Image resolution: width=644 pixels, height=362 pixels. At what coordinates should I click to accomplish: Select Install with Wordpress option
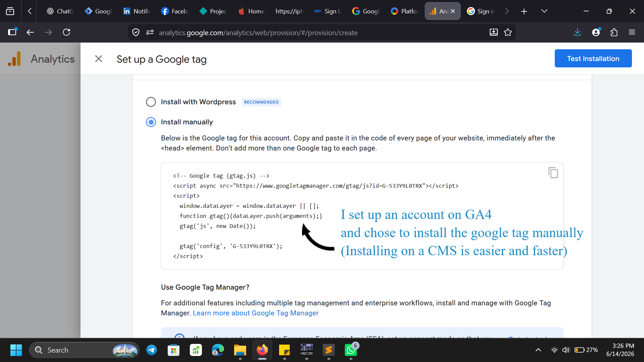(x=151, y=102)
